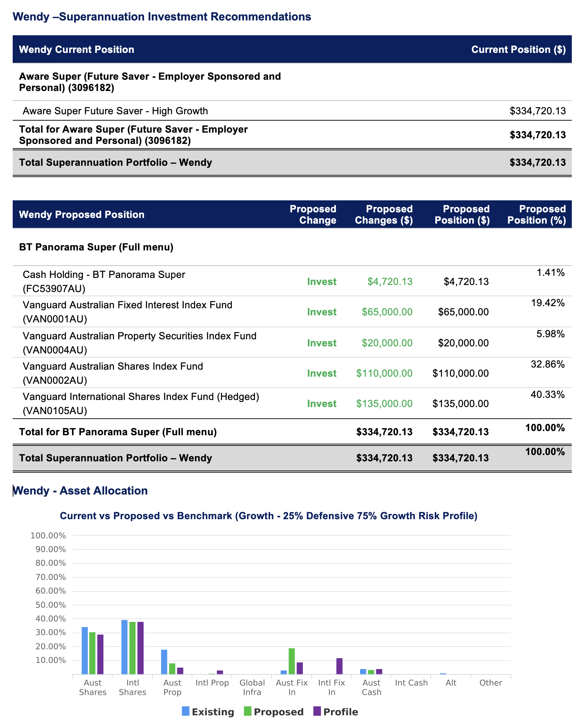Select the heading 'Wendy –Superannuation Investment Recommendations'

pos(162,17)
